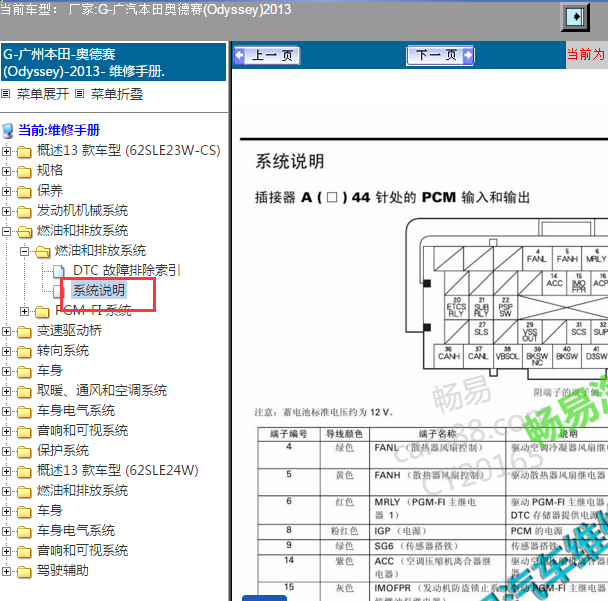608x601 pixels.
Task: Click the 端子编号 column header
Action: coord(289,434)
